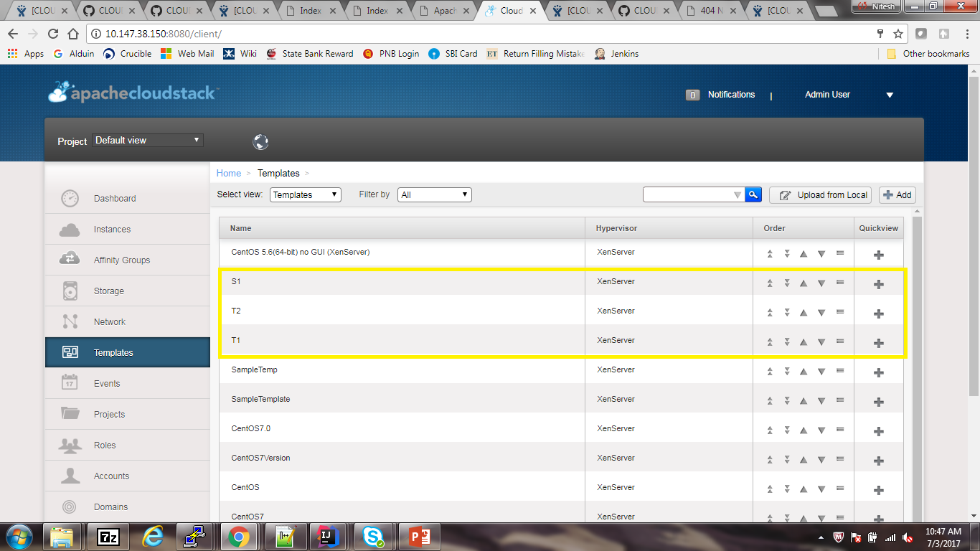Click the globe icon beside project selector

point(260,142)
